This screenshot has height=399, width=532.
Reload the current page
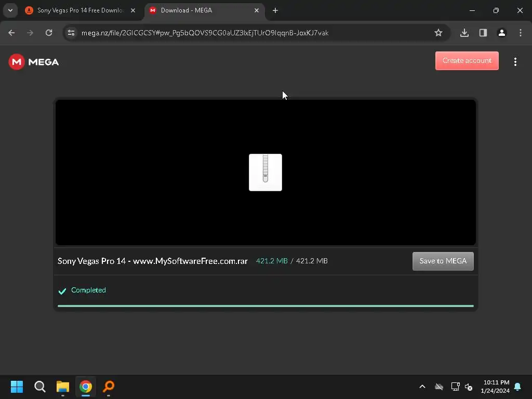49,33
